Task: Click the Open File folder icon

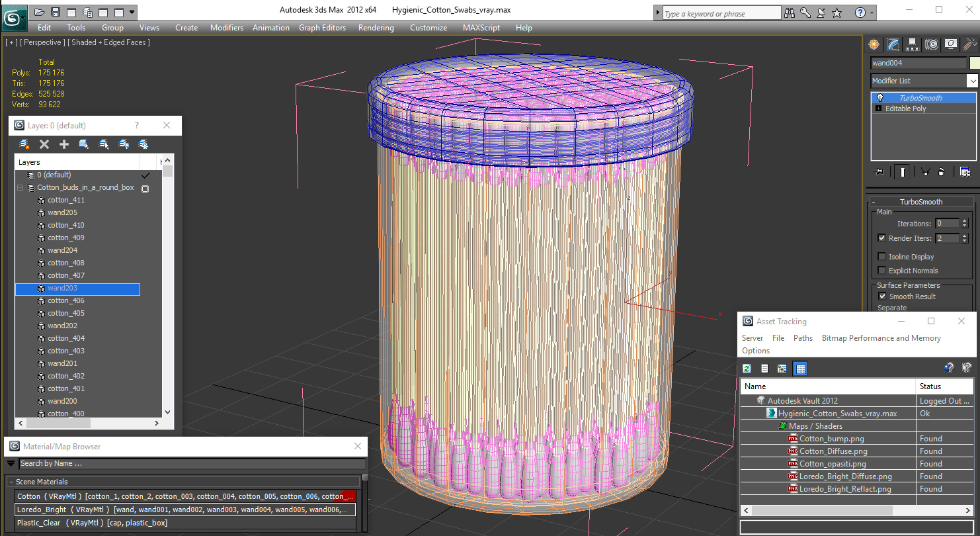Action: (40, 12)
